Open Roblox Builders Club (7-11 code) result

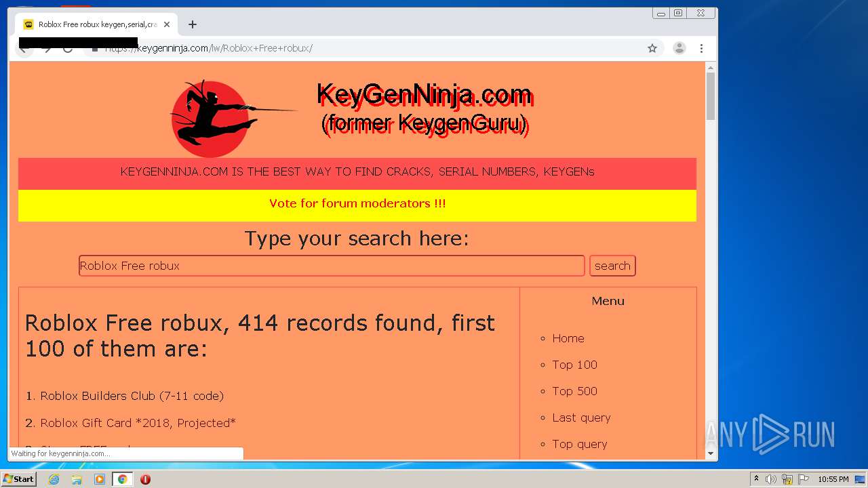(132, 396)
